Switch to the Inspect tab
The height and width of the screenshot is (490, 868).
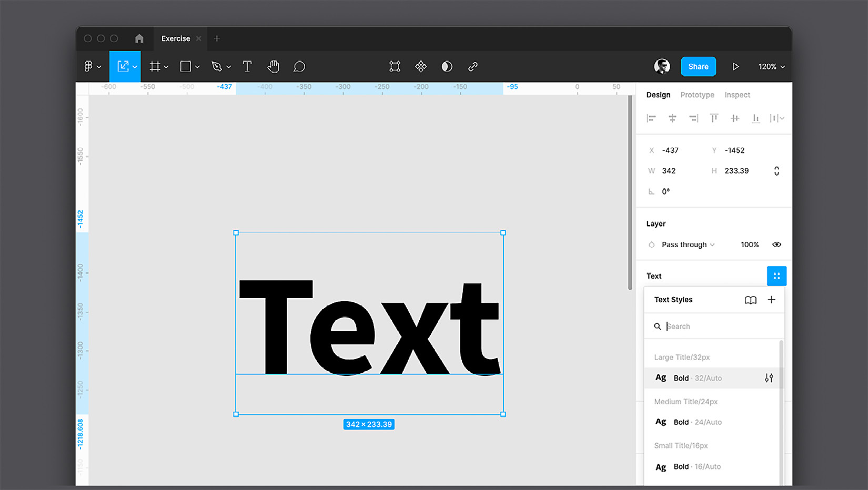[x=737, y=95]
